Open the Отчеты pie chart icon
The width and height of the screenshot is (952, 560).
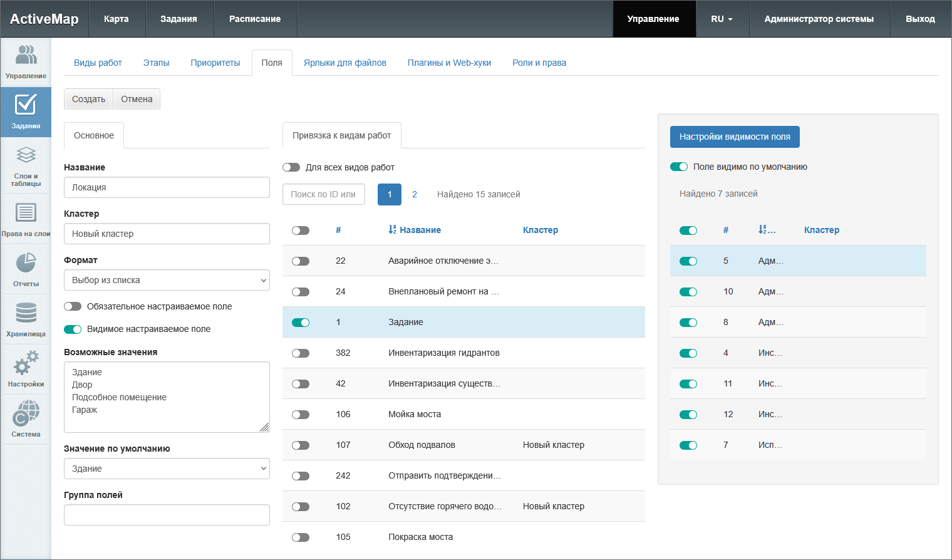pyautogui.click(x=26, y=263)
